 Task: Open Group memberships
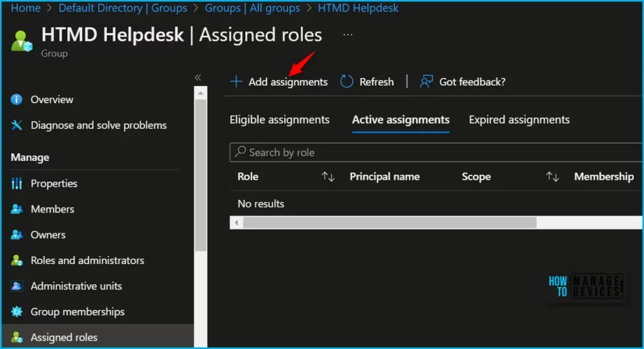click(x=77, y=312)
